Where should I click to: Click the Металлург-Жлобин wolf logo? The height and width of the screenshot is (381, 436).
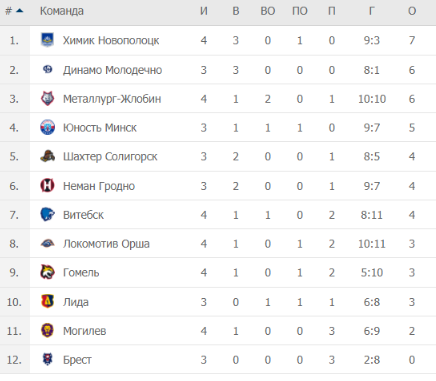coord(47,99)
